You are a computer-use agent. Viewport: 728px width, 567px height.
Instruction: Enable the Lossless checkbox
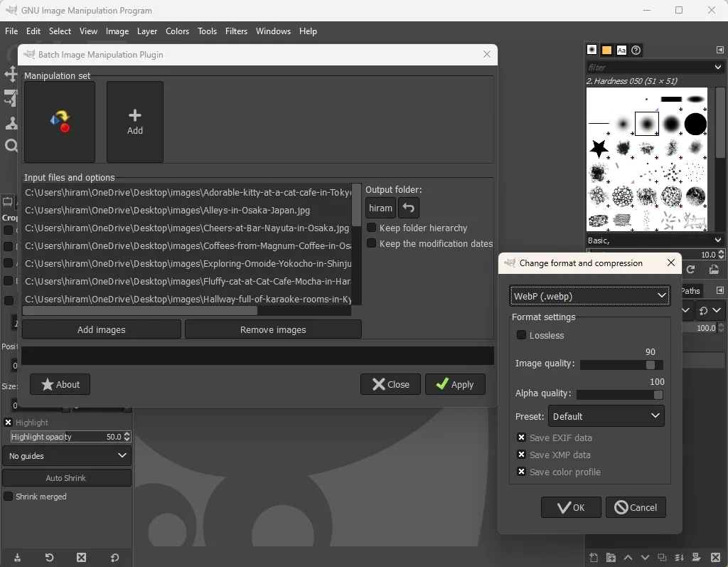click(x=521, y=335)
